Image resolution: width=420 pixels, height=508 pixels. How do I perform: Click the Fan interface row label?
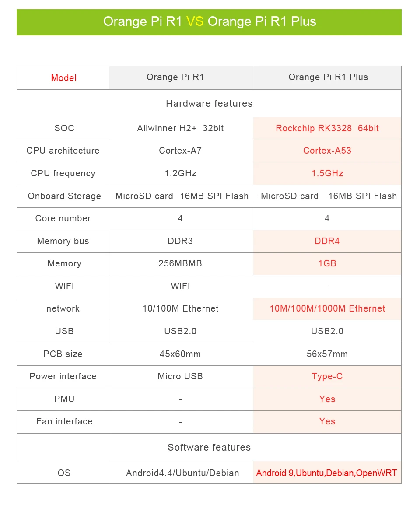(64, 421)
